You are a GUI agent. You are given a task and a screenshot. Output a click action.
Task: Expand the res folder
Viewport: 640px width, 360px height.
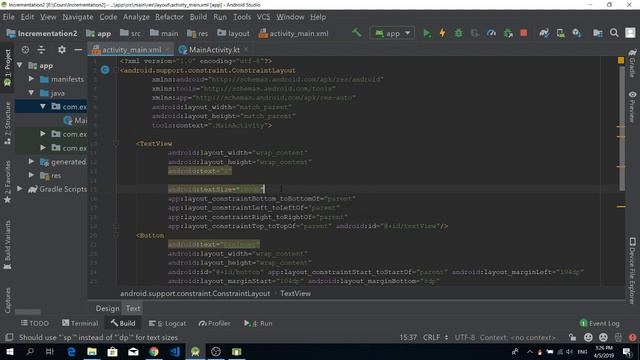(x=31, y=176)
